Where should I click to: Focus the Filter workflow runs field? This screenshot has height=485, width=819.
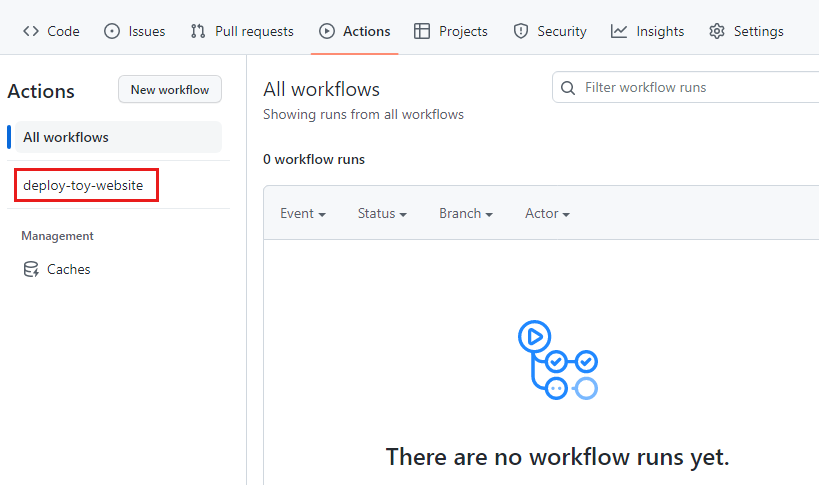(x=685, y=87)
